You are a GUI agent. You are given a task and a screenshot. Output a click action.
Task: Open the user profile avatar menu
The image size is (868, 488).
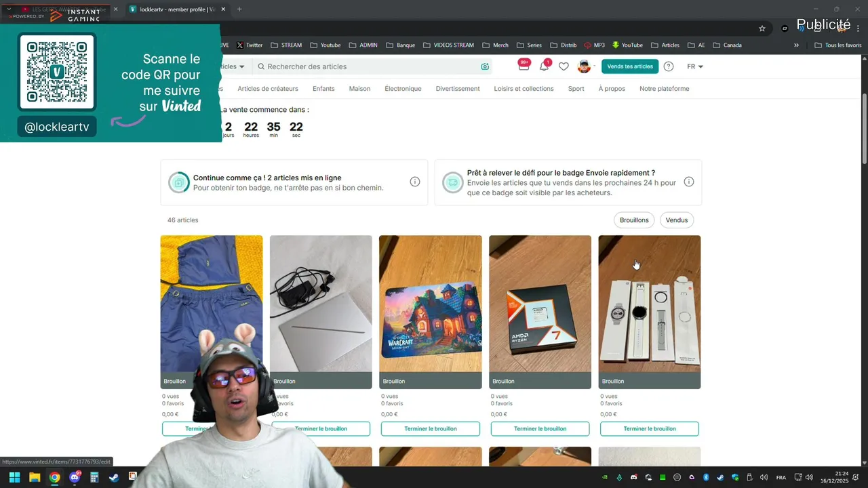584,66
